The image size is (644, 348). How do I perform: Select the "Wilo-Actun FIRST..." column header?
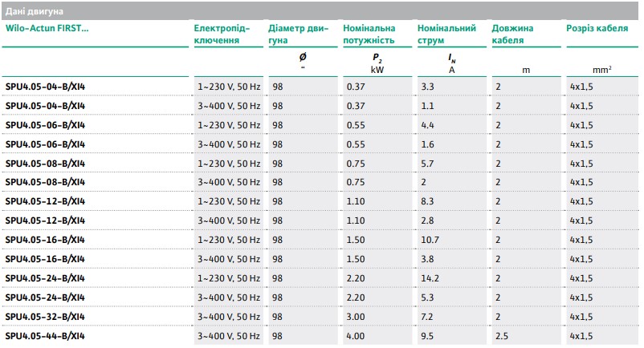(x=47, y=27)
